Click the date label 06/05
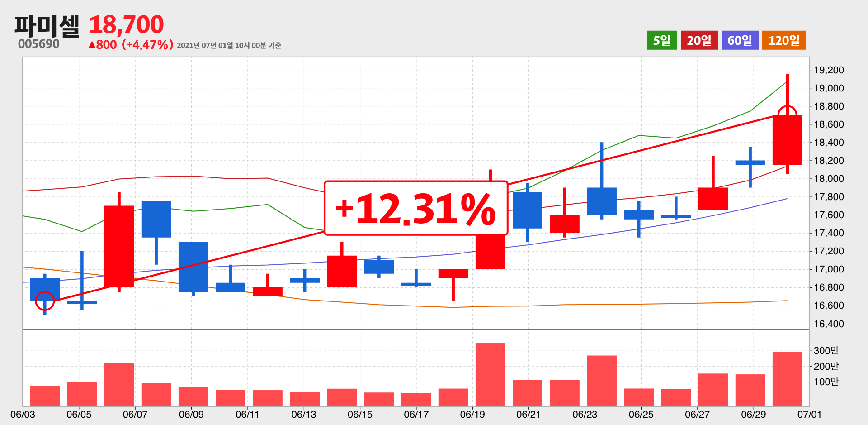The image size is (868, 425). (x=79, y=415)
